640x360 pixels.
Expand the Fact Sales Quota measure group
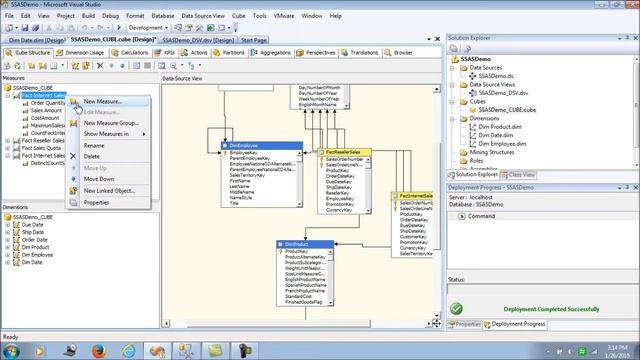click(7, 148)
